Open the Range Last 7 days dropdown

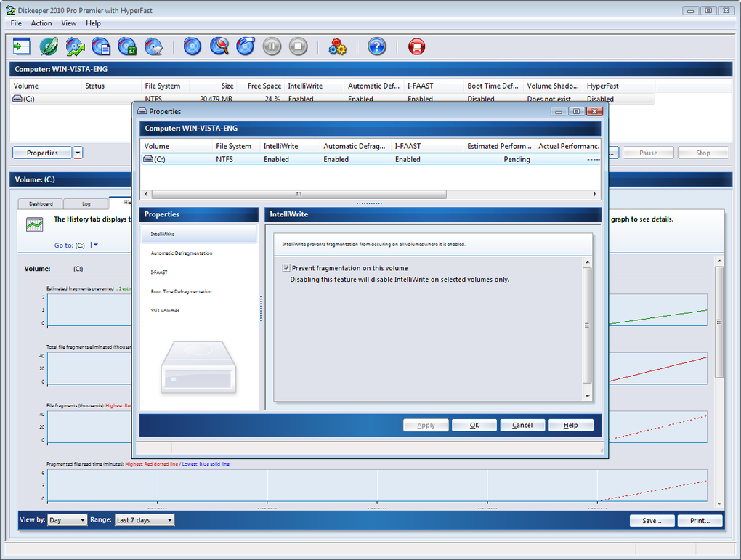[x=145, y=520]
